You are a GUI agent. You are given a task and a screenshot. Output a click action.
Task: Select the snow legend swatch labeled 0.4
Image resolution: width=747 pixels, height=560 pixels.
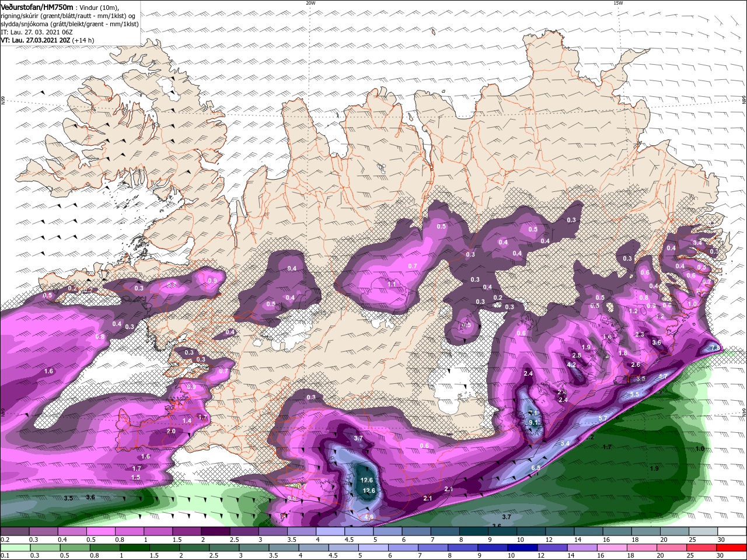tap(72, 531)
